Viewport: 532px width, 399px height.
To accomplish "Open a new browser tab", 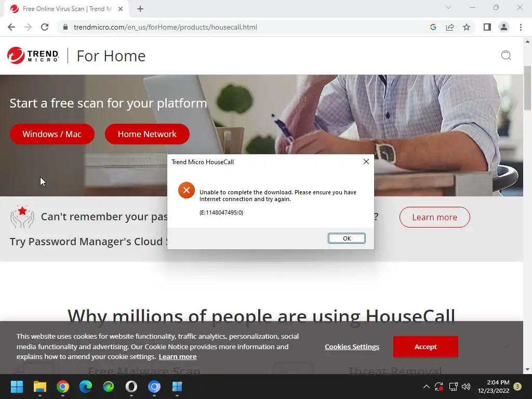I will click(x=140, y=9).
